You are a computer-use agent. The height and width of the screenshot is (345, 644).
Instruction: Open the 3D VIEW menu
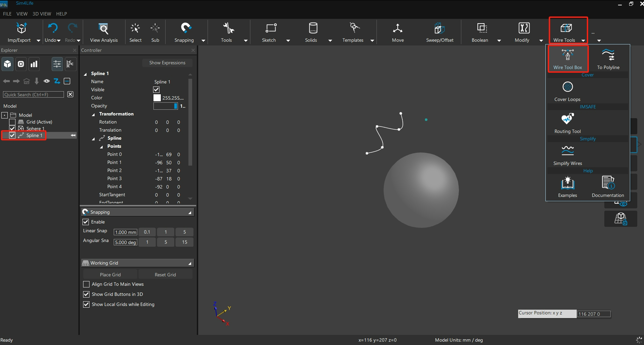(x=42, y=14)
